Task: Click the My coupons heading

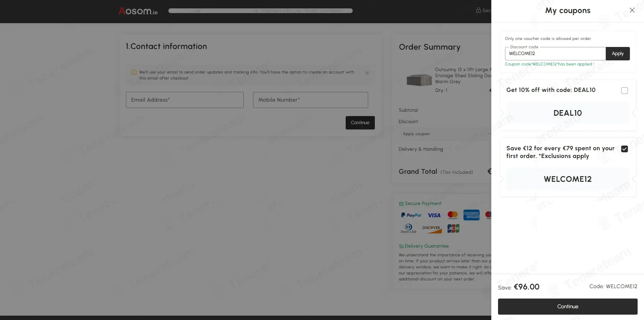Action: click(x=567, y=10)
